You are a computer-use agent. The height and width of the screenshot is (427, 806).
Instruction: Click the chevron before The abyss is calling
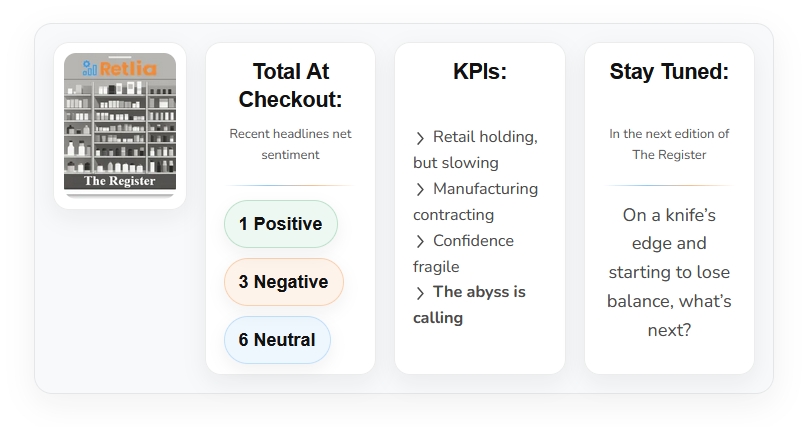click(x=420, y=293)
